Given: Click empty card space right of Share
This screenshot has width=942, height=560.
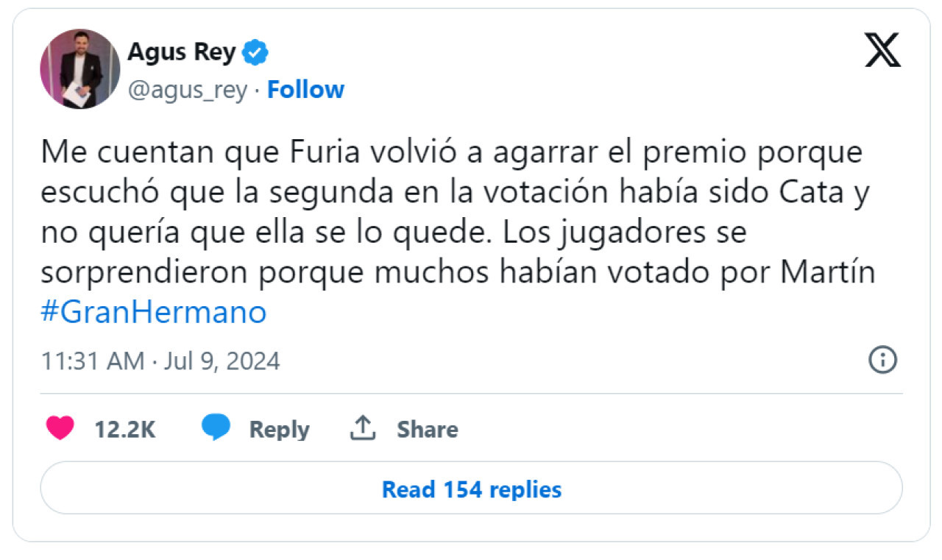Looking at the screenshot, I should tap(677, 429).
